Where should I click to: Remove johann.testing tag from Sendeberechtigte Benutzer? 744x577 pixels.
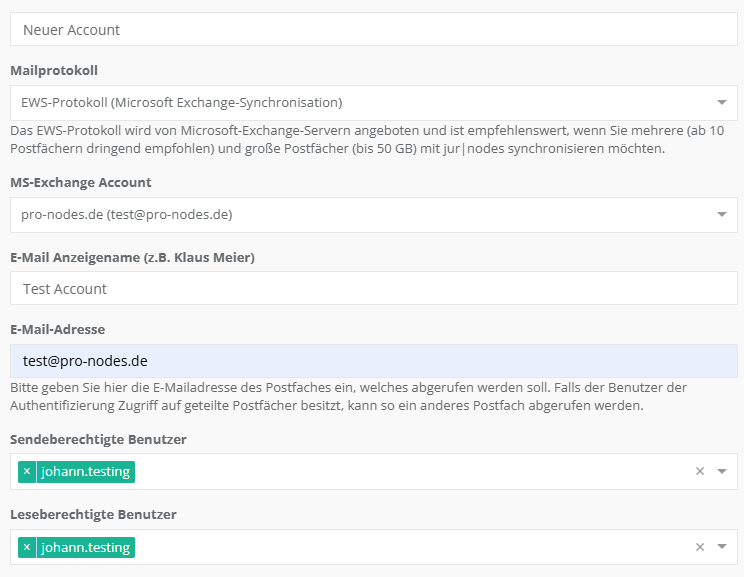27,471
